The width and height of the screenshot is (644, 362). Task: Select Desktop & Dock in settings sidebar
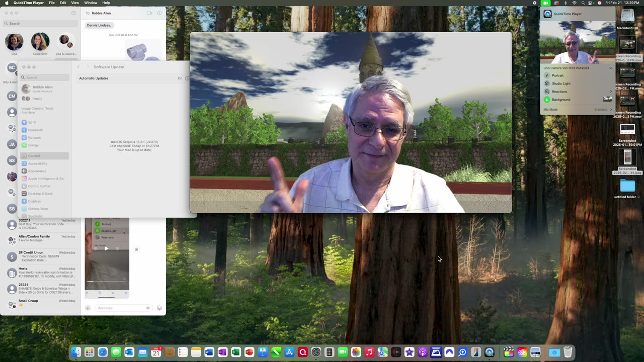point(45,194)
